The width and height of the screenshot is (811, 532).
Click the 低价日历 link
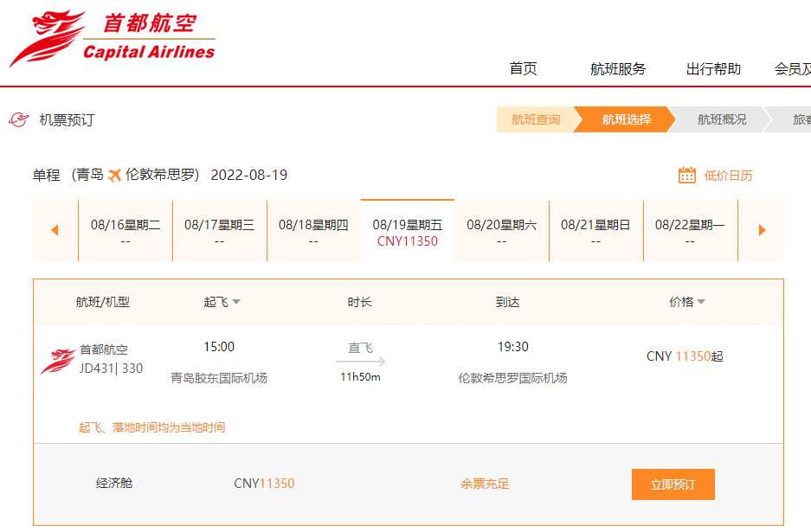click(x=728, y=176)
